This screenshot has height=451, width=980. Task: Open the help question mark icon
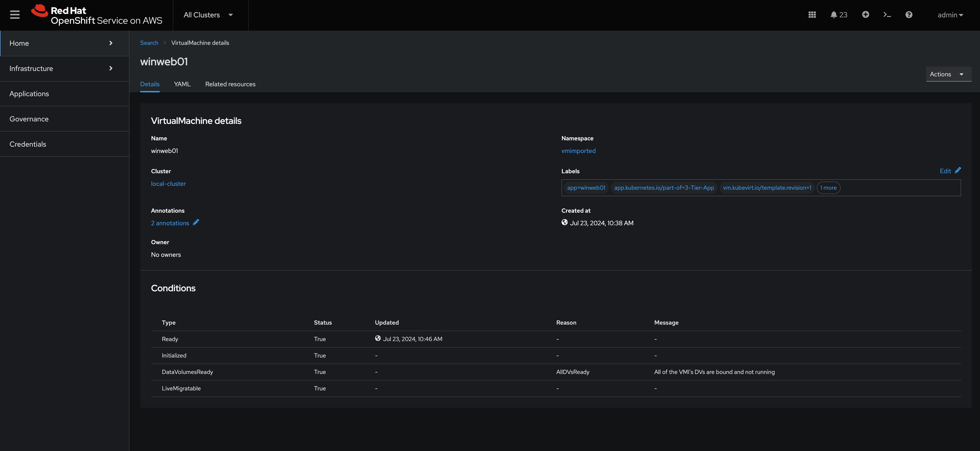pos(909,15)
